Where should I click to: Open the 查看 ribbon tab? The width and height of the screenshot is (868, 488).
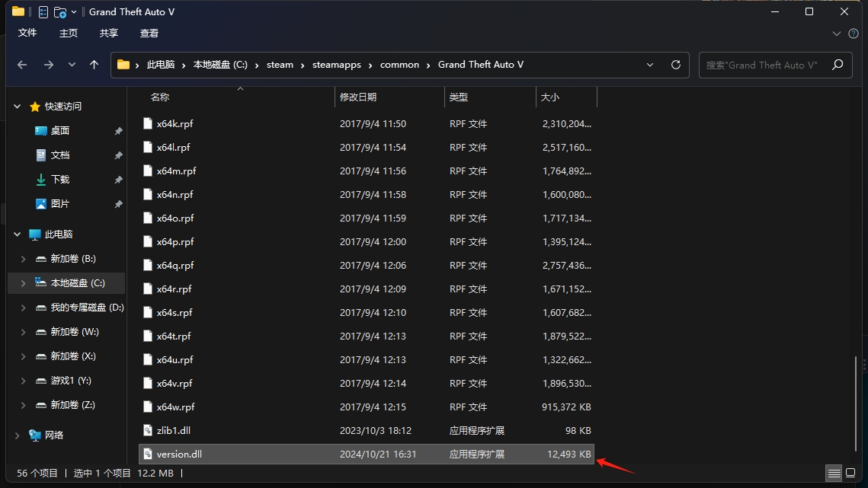coord(149,33)
